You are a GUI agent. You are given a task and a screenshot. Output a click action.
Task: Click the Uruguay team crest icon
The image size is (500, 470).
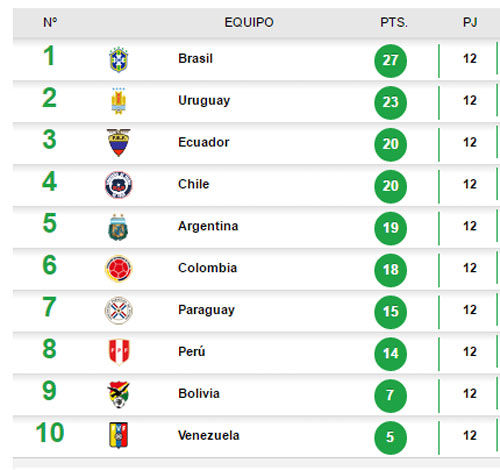coord(119,101)
